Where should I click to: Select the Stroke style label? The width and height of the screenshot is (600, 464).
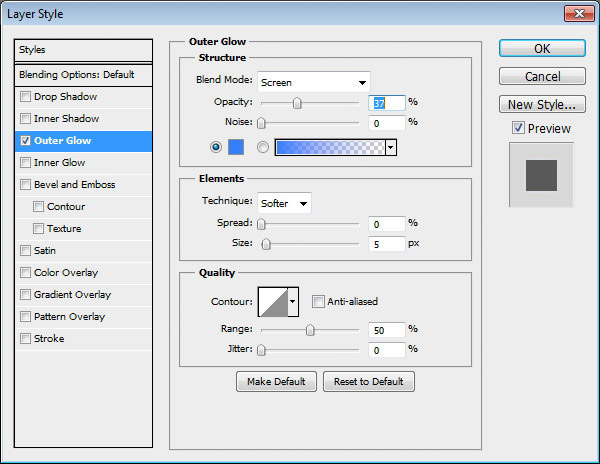(49, 339)
